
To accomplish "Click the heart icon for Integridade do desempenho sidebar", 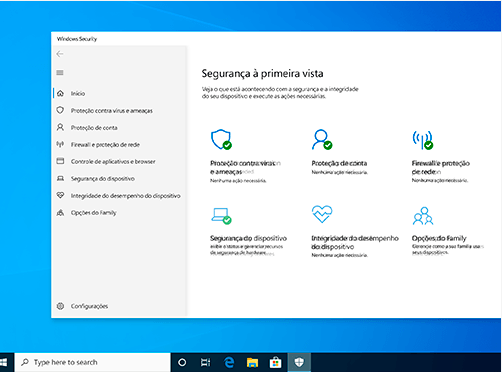I will tap(60, 196).
